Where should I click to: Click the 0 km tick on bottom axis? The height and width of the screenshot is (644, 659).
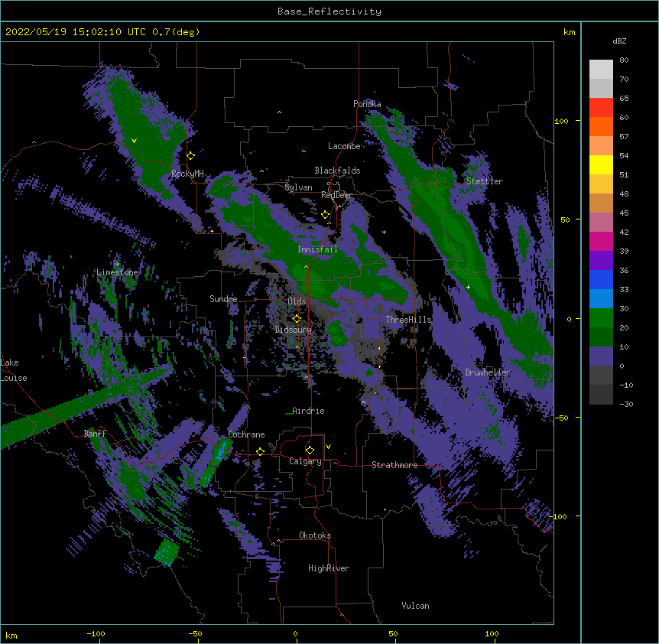coord(295,633)
